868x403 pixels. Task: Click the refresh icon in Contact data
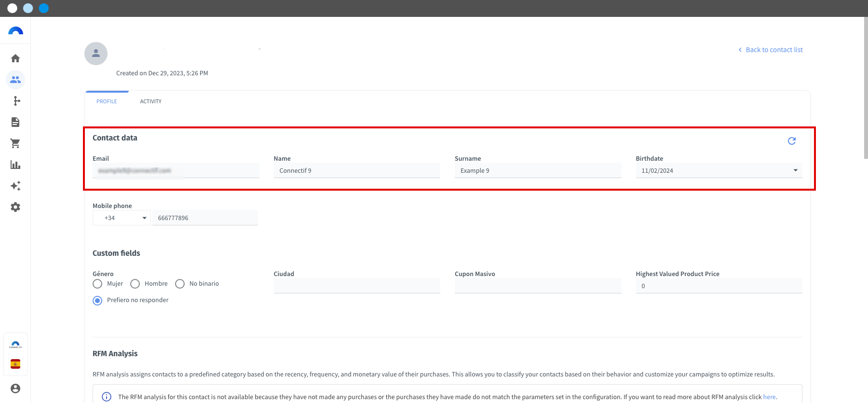click(x=792, y=141)
